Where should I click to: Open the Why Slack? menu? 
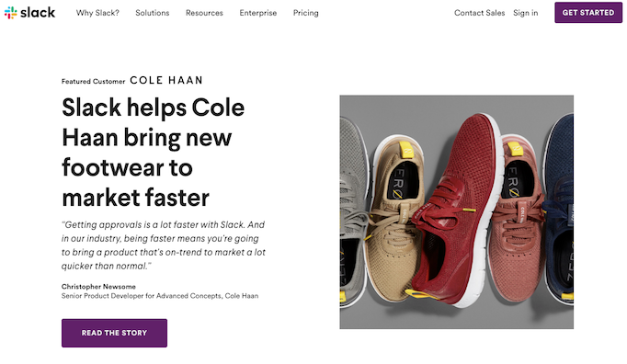(x=97, y=13)
